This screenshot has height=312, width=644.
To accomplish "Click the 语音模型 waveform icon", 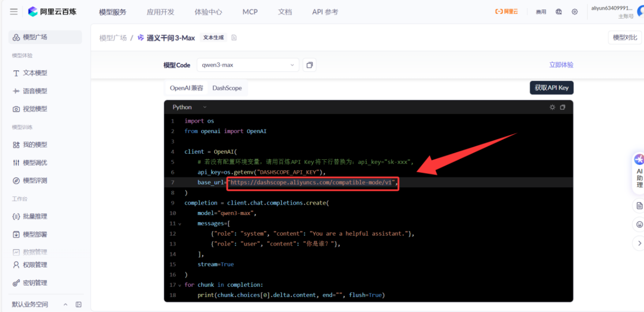I will pyautogui.click(x=16, y=91).
